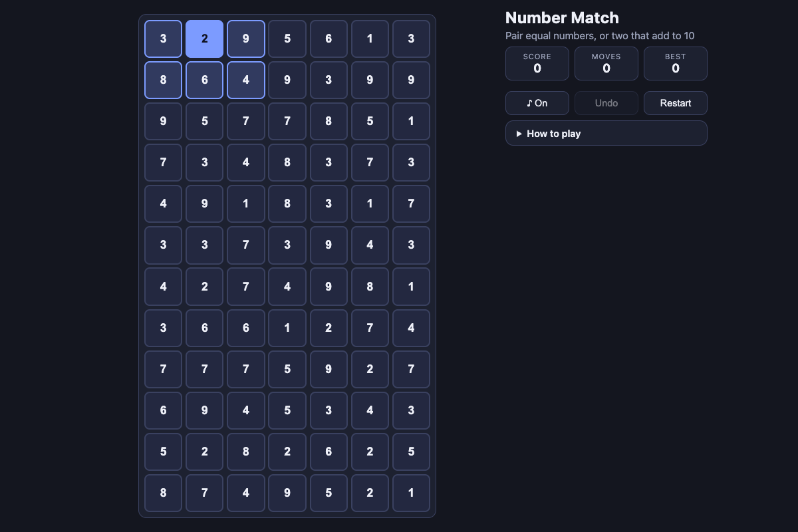This screenshot has height=532, width=798.
Task: Choose the 1 tile in the third row
Action: pyautogui.click(x=411, y=121)
